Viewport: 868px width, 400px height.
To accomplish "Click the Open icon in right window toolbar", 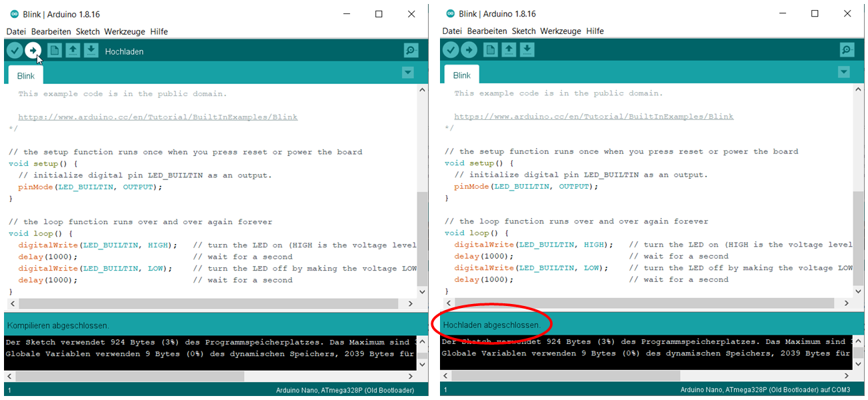I will point(509,49).
